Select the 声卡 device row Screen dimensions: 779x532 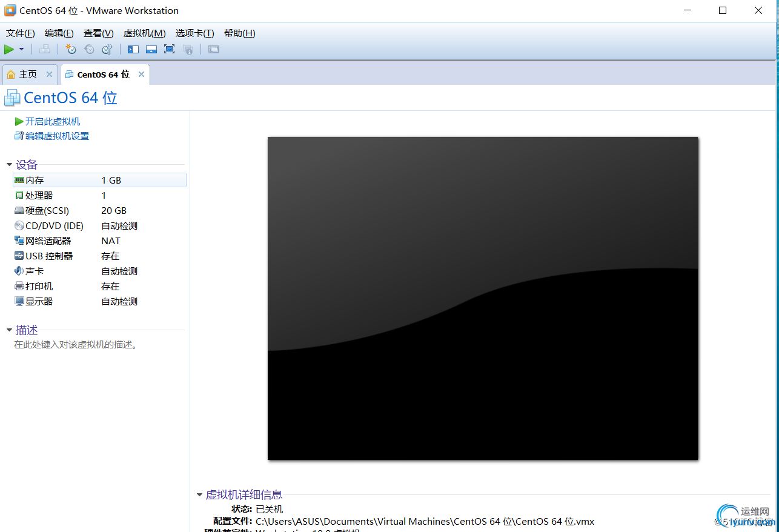[99, 271]
